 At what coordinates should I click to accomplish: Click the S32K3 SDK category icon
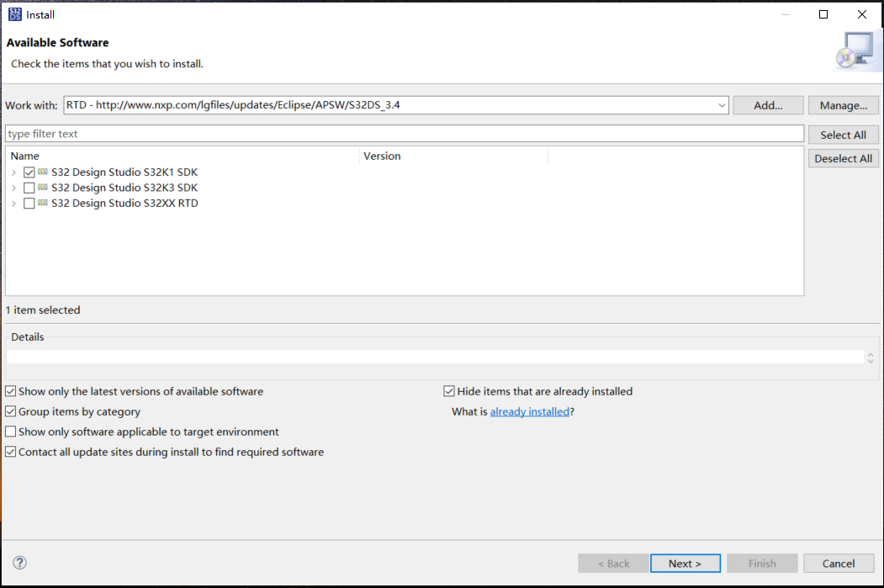coord(42,188)
